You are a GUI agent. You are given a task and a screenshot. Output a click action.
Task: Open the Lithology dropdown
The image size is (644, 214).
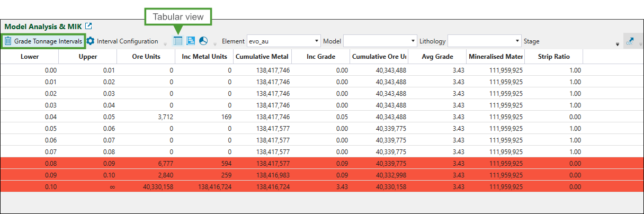[485, 41]
